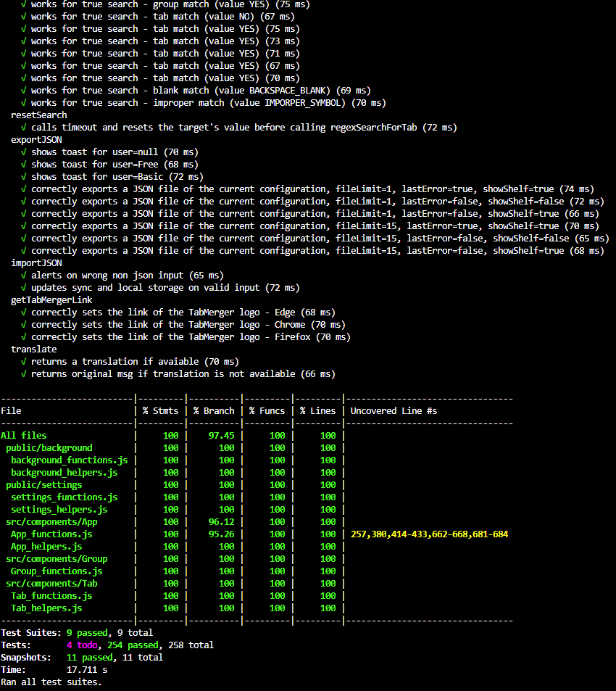Select "returns a translation if avaiable" line
The width and height of the screenshot is (616, 691).
pyautogui.click(x=130, y=362)
